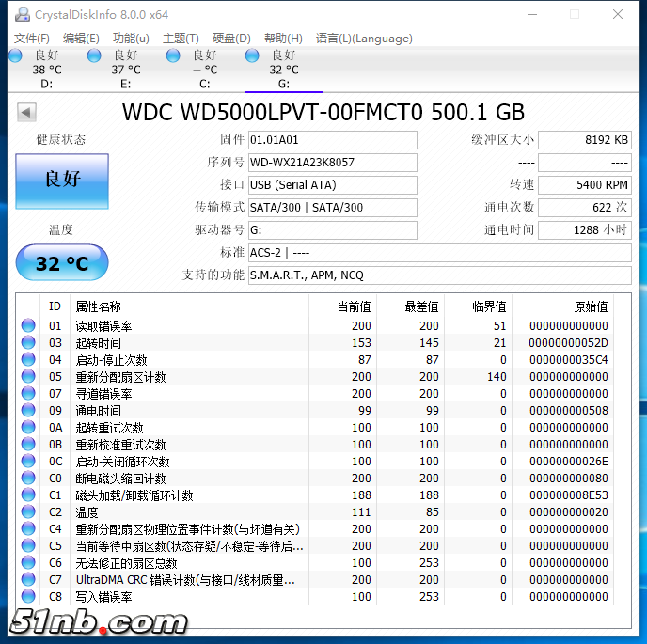Open the 主题(T) menu
The width and height of the screenshot is (647, 644).
(x=181, y=39)
